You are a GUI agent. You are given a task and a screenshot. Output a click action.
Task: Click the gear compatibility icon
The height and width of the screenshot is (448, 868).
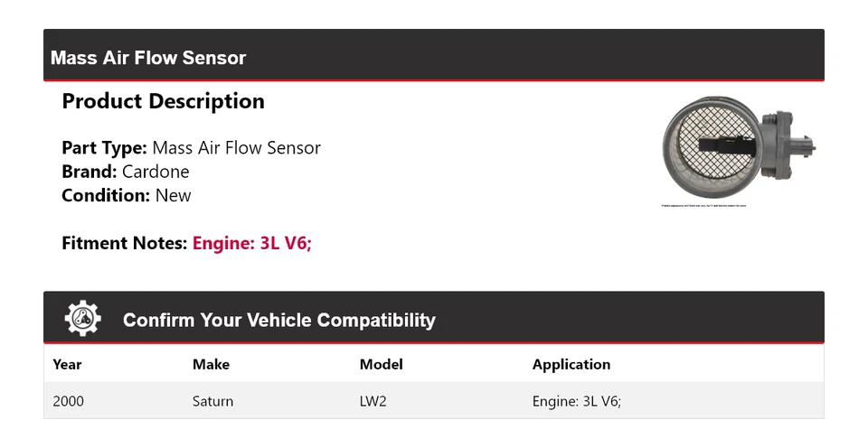coord(82,319)
